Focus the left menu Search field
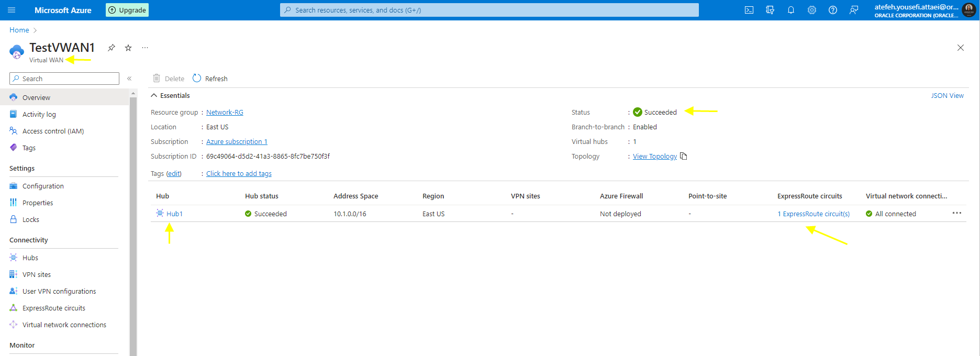Image resolution: width=980 pixels, height=356 pixels. click(x=64, y=79)
